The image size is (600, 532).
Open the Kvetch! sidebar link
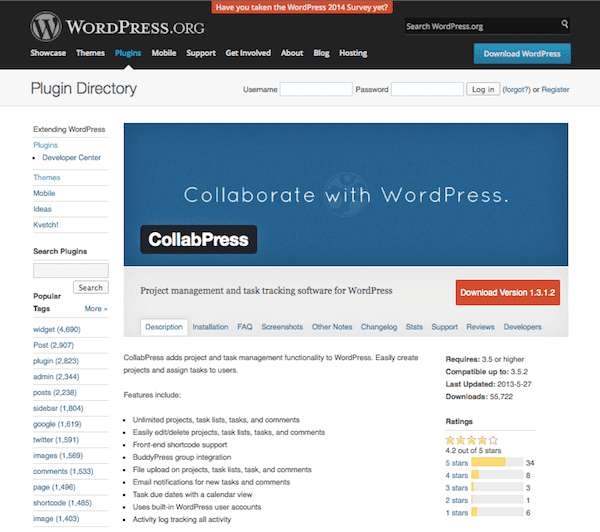pos(46,225)
